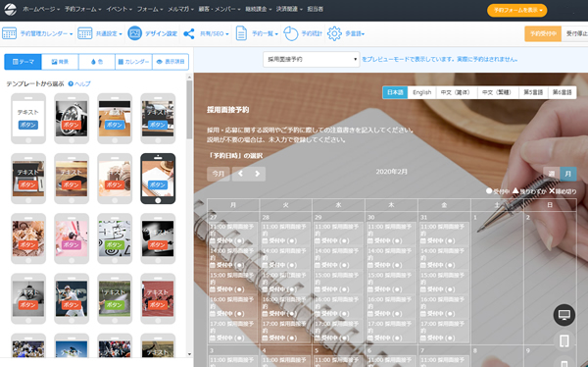Viewport: 588px width, 367px height.
Task: Open the 予約一覧 document icon
Action: point(241,33)
